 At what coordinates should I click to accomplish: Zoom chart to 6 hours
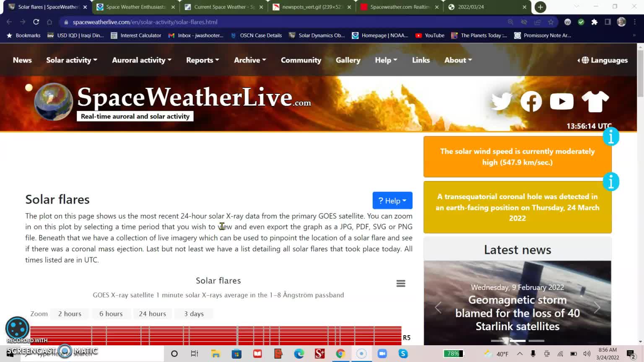pos(111,314)
